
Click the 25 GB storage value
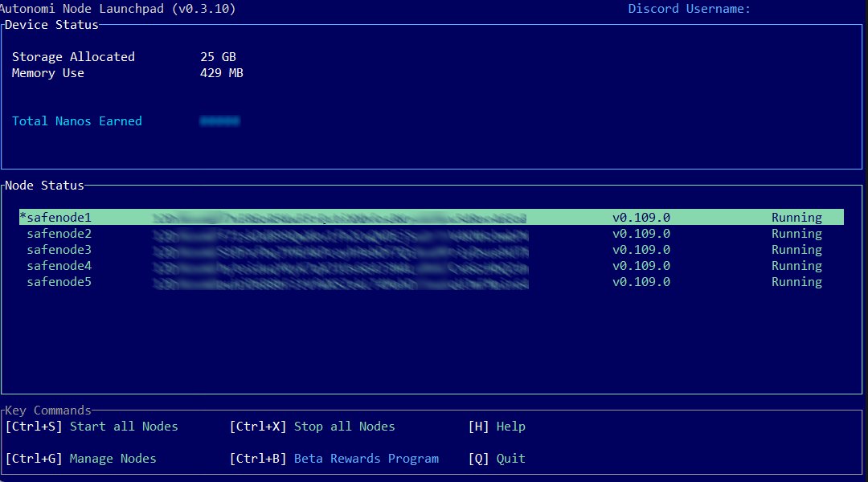pyautogui.click(x=218, y=57)
